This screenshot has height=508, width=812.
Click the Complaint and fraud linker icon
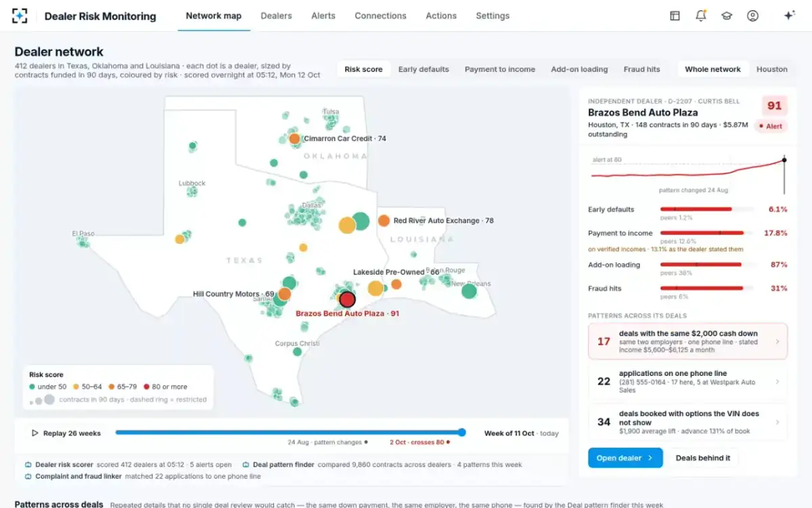click(28, 477)
